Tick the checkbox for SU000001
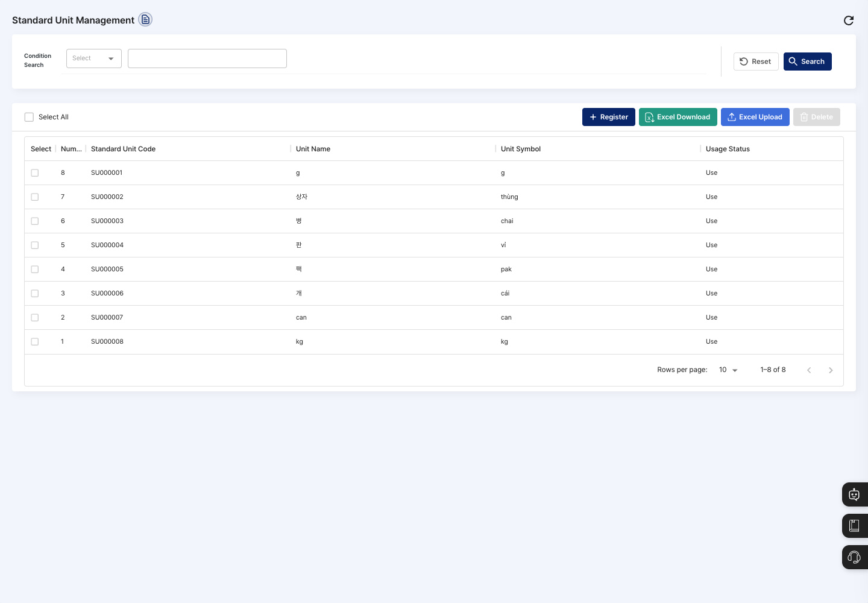 coord(35,173)
